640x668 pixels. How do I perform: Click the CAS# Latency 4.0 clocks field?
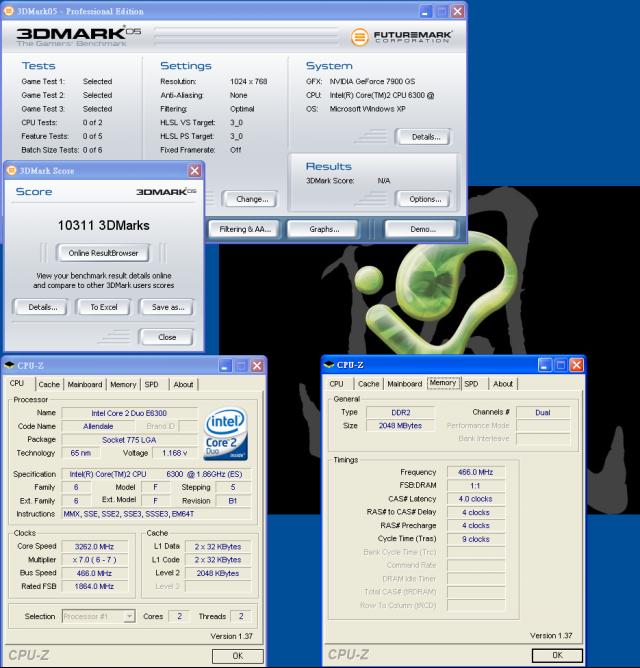[476, 498]
